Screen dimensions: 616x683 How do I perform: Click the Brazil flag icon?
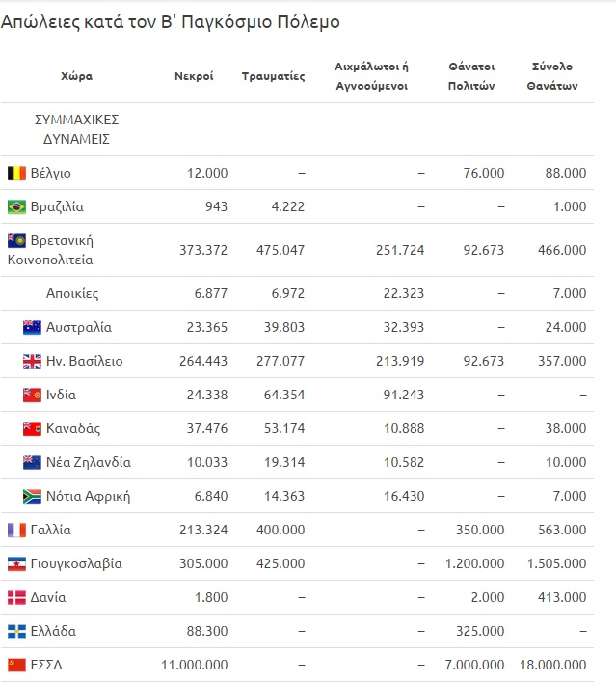click(16, 206)
